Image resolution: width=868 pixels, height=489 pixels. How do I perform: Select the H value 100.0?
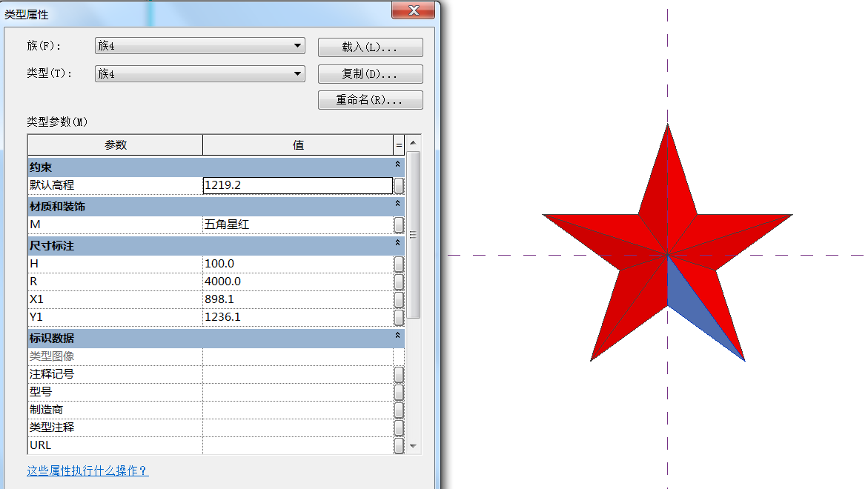[298, 264]
